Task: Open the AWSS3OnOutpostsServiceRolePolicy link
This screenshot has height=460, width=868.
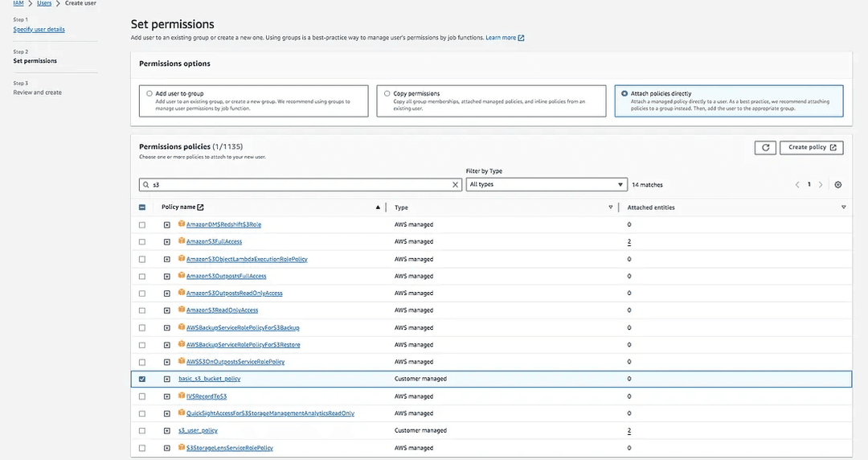Action: click(x=235, y=362)
